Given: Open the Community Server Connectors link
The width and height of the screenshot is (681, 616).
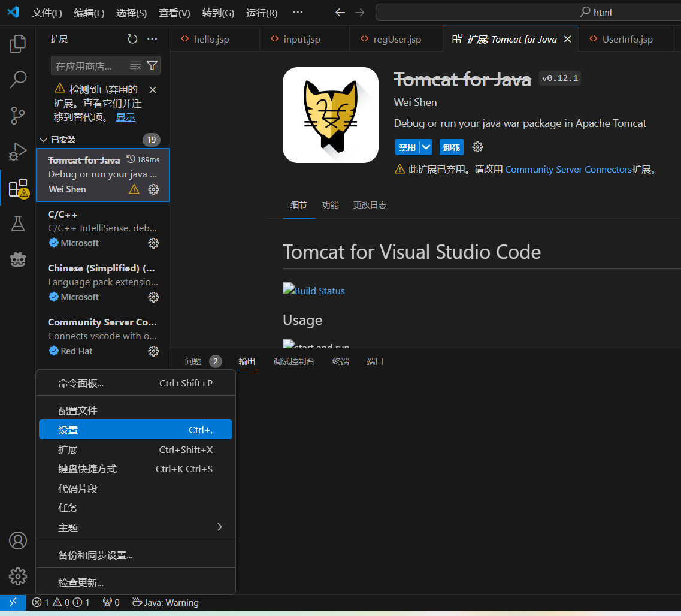Looking at the screenshot, I should pos(568,170).
